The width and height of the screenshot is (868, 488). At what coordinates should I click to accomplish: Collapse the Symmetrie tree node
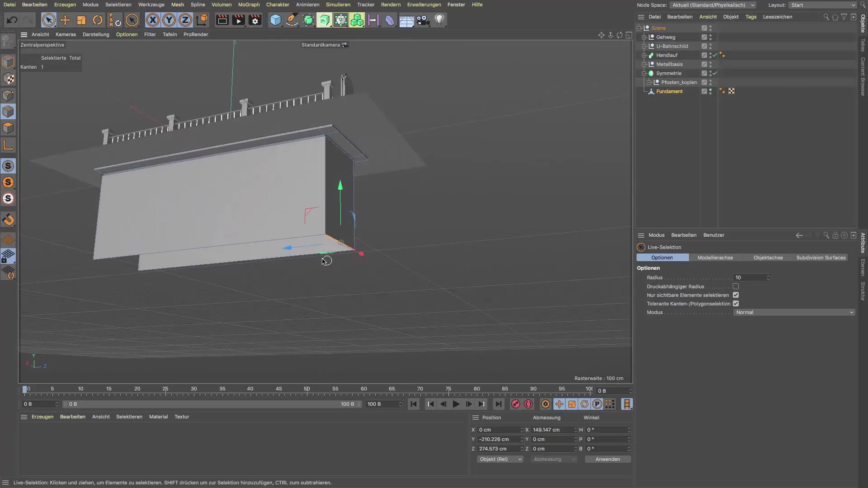[x=644, y=73]
